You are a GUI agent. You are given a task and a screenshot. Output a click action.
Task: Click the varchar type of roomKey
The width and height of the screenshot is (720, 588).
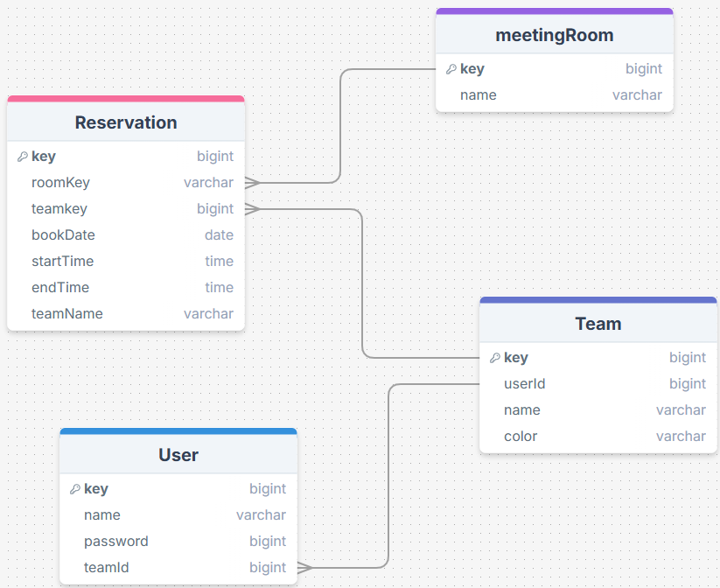pos(208,182)
